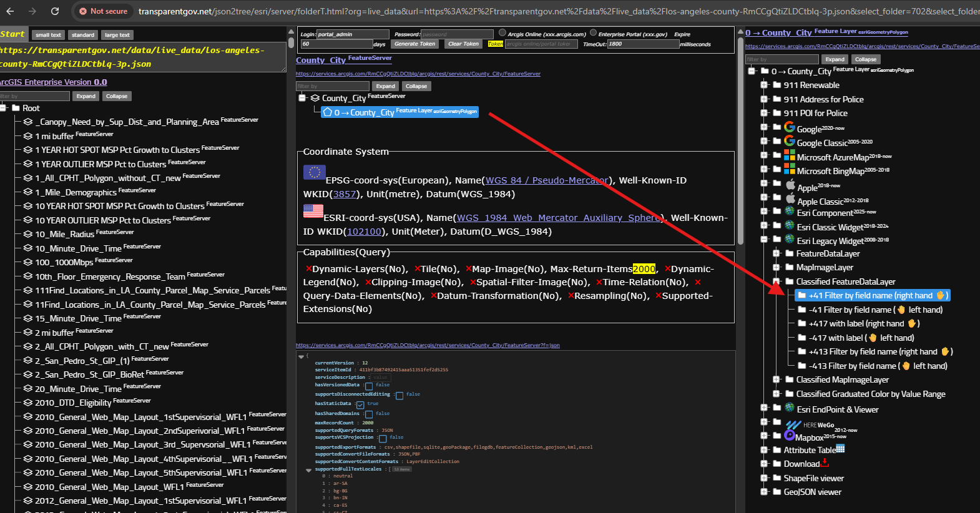
Task: Switch to the large text size
Action: [x=117, y=35]
